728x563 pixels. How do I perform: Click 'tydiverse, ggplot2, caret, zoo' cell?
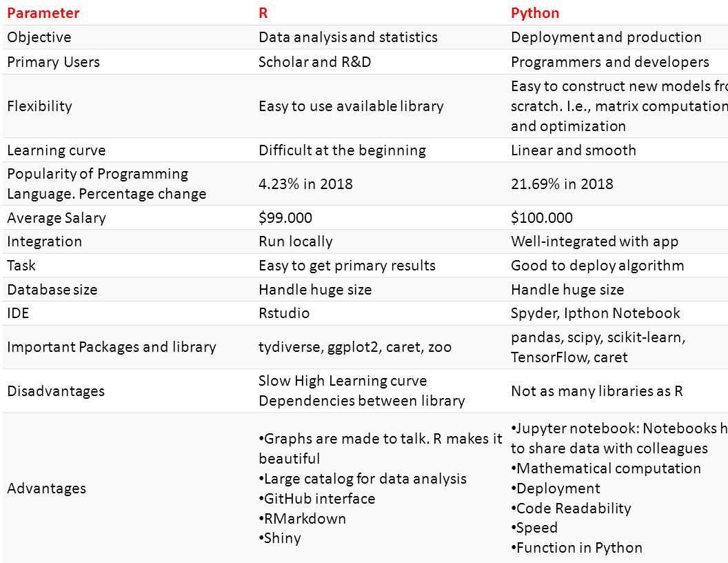coord(355,347)
